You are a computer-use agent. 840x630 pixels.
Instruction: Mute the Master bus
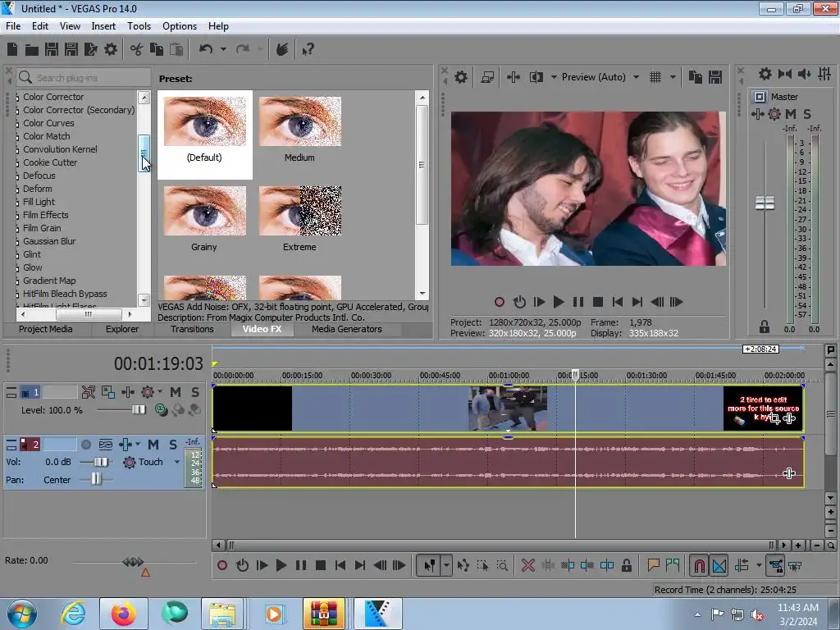point(791,113)
